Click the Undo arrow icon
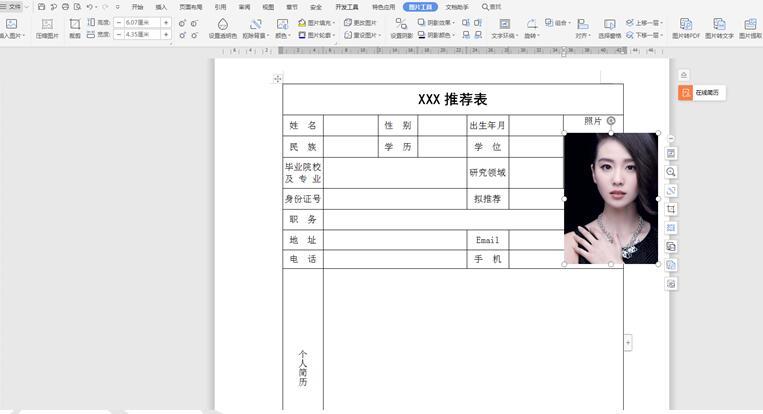763x414 pixels. (x=90, y=7)
